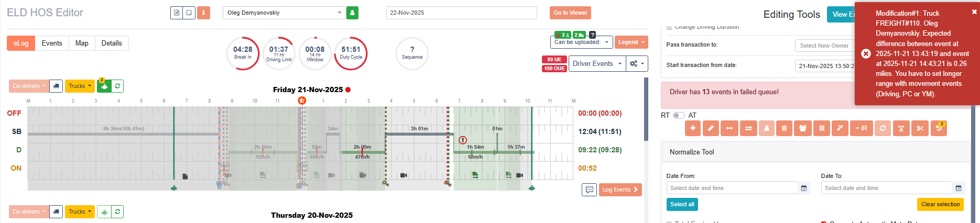The width and height of the screenshot is (980, 223).
Task: Click Friday's green engine icon button
Action: coord(104,86)
